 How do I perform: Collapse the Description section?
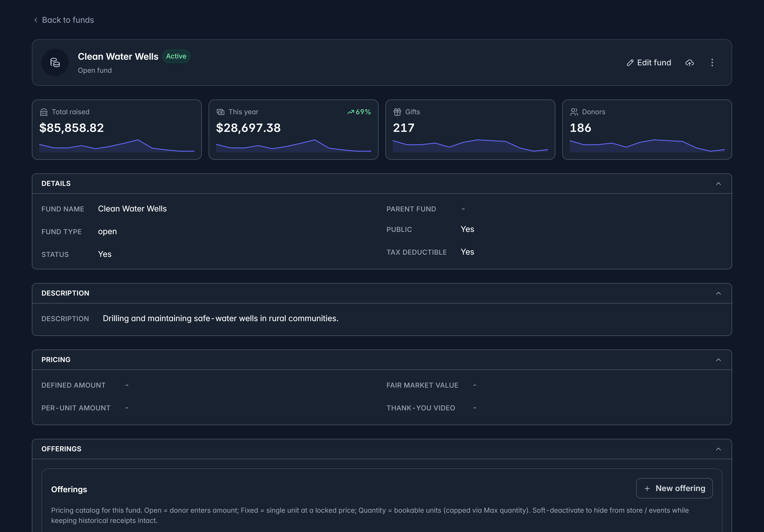click(718, 293)
